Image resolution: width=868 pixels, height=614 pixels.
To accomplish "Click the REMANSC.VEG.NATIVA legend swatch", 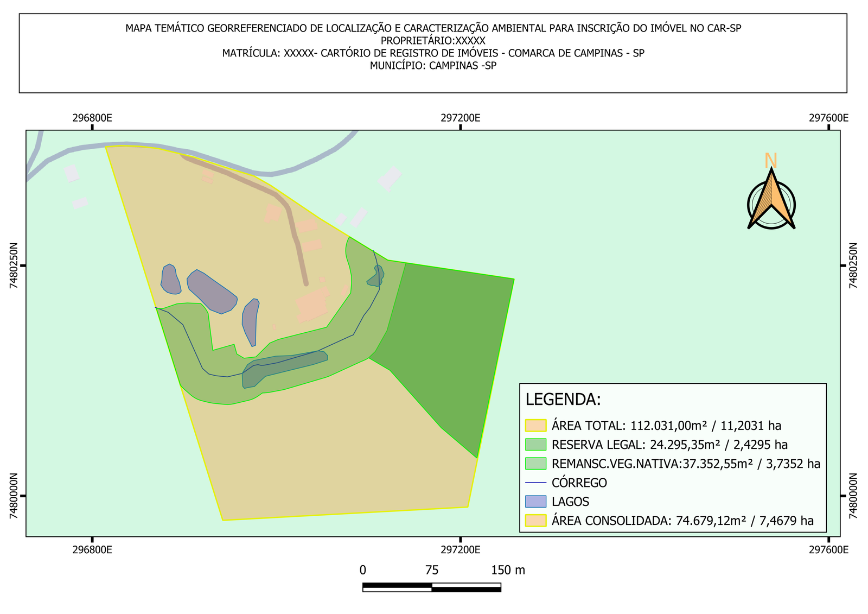I will pos(535,464).
